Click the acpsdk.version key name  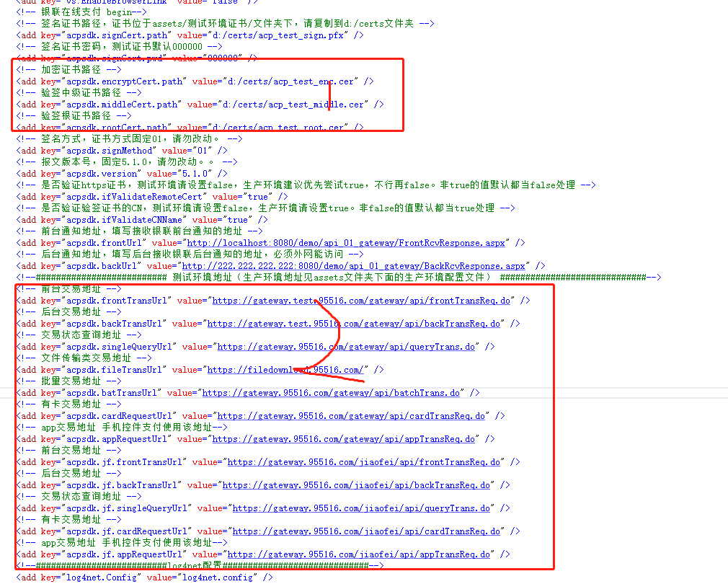[102, 174]
